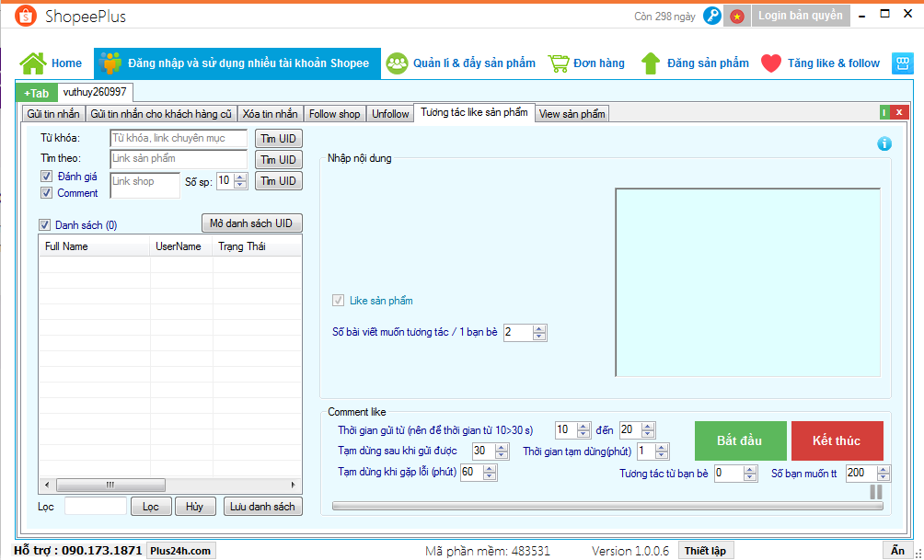Increase the Số sp value with the up arrow
Screen dimensions: 924x560
(x=240, y=177)
